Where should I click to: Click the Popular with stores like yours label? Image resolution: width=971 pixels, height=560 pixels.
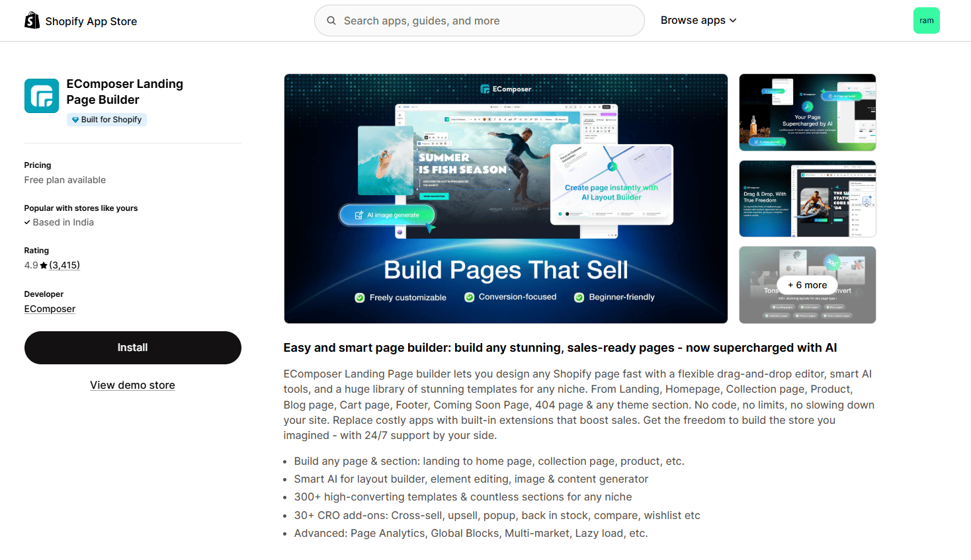click(81, 208)
